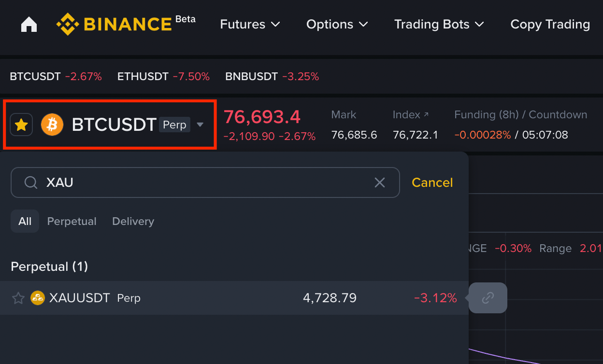Switch to the Perpetual filter tab

[72, 221]
